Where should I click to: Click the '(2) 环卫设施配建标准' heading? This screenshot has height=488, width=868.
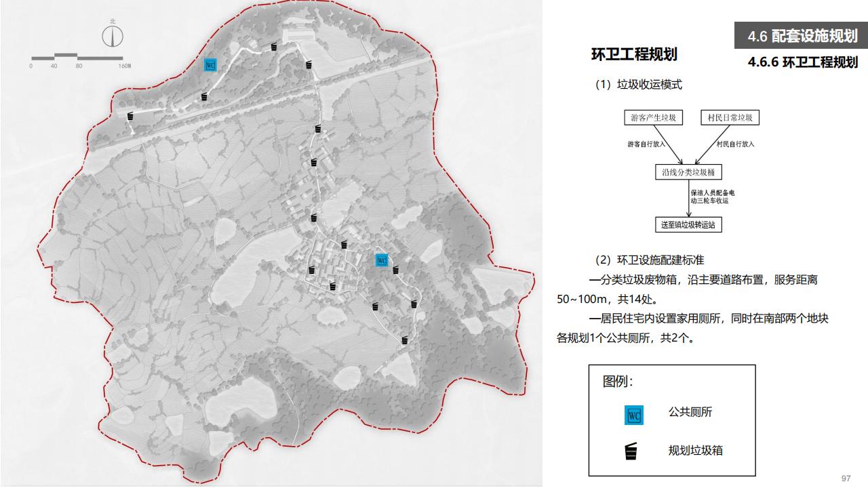[x=650, y=260]
